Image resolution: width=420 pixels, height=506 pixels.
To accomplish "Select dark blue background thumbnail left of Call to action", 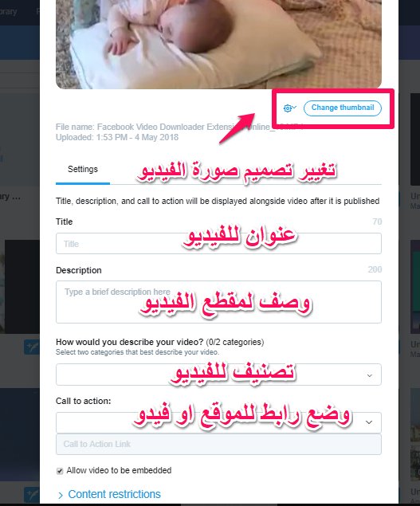I will [x=20, y=434].
